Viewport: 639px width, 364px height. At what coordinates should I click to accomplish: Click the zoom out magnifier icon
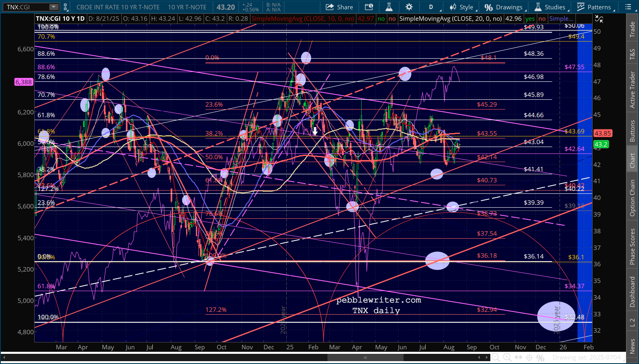coord(496,357)
